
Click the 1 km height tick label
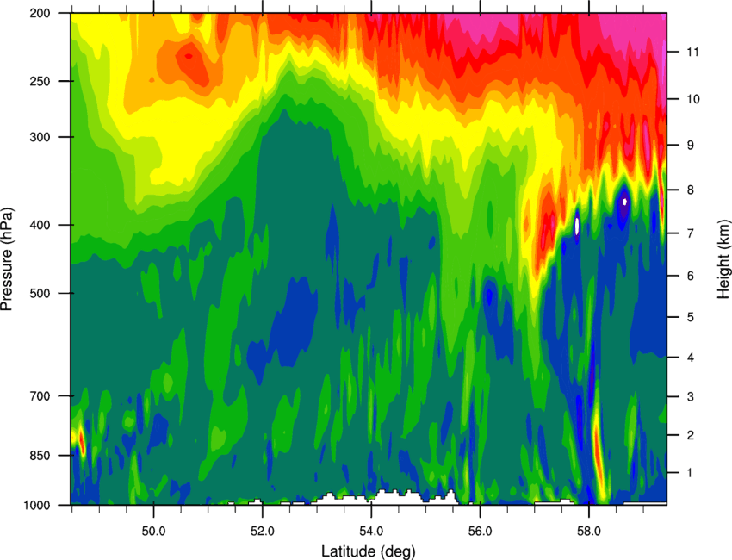coord(690,473)
